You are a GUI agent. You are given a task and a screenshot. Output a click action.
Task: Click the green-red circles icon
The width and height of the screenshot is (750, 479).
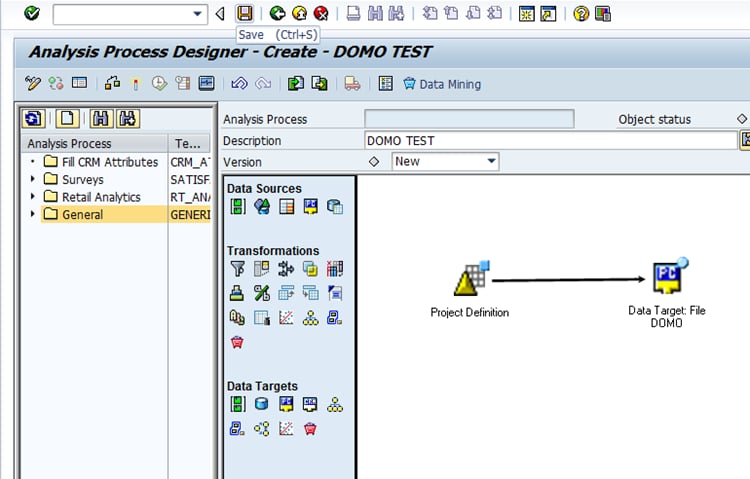[55, 83]
